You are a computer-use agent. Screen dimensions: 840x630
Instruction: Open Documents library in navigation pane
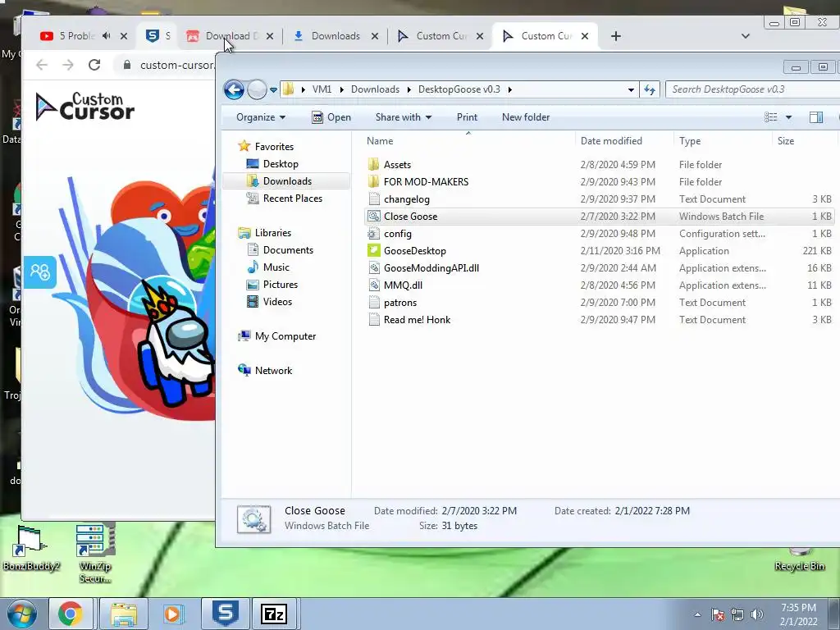click(x=288, y=249)
